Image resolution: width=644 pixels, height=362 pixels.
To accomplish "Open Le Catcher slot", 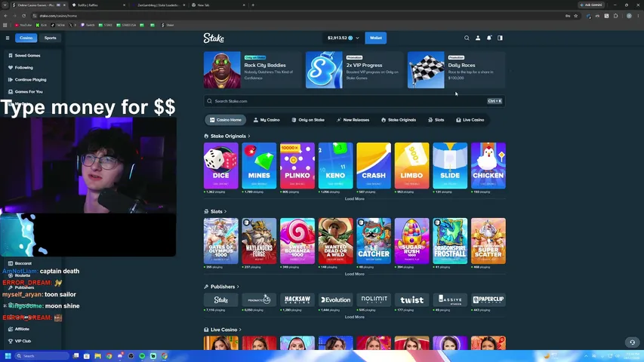I will point(374,241).
